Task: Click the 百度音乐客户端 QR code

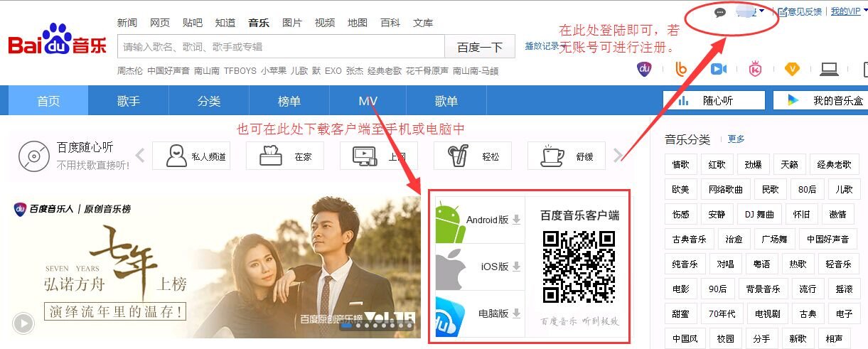Action: (x=579, y=267)
